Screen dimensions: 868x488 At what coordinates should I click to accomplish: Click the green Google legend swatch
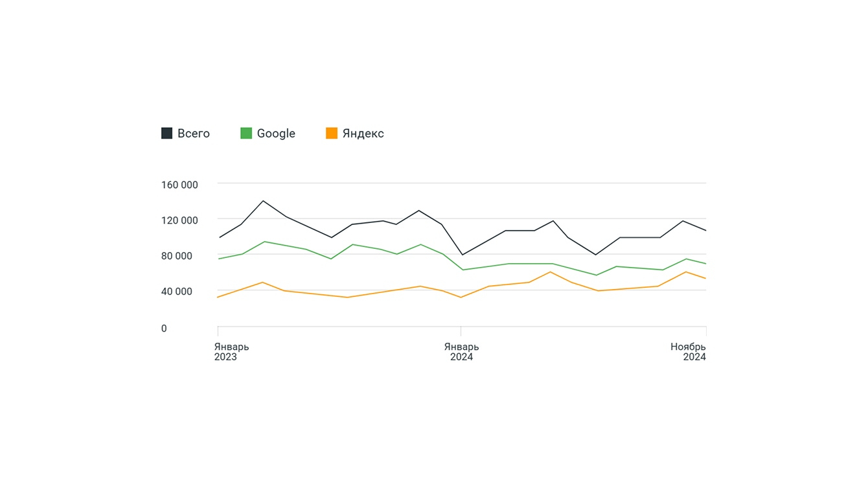pyautogui.click(x=246, y=134)
